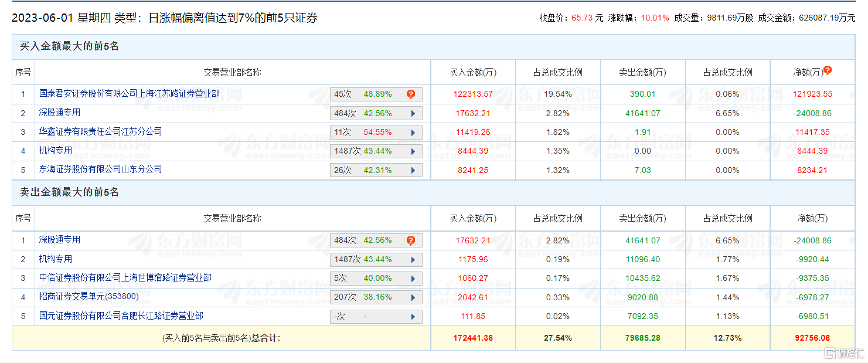The image size is (868, 363).
Task: Expand arrow for 招商证券交易单元 row
Action: point(413,297)
